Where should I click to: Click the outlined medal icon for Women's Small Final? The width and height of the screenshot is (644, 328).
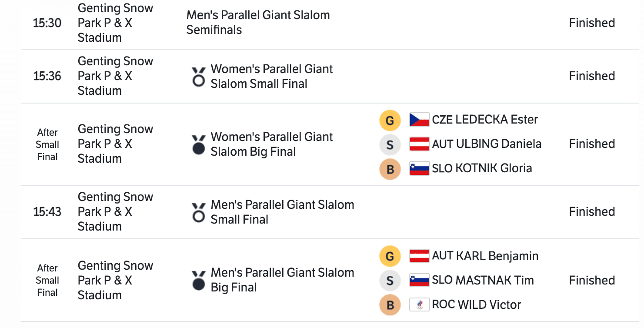(199, 77)
